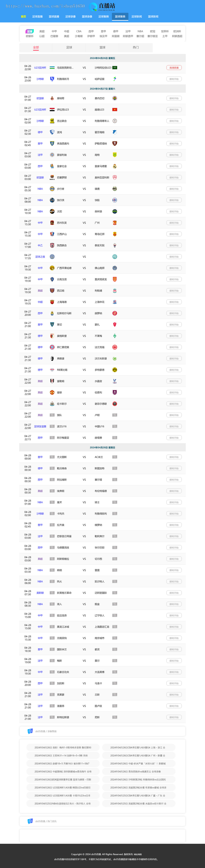
Task: Click the 霍芬海姆 team logo
Action: pos(114,132)
